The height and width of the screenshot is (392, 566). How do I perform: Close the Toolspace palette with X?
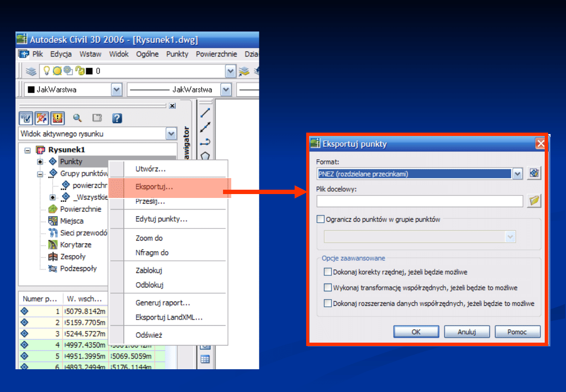click(x=173, y=106)
